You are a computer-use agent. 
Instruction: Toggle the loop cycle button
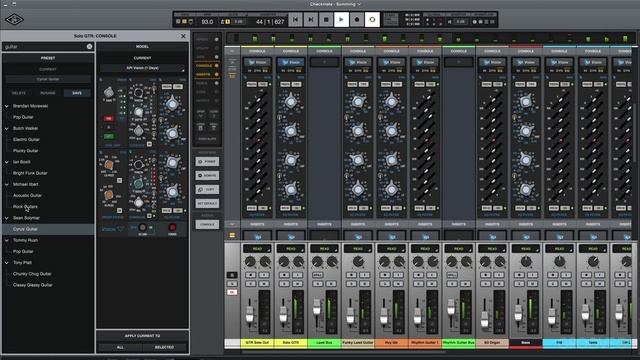372,19
